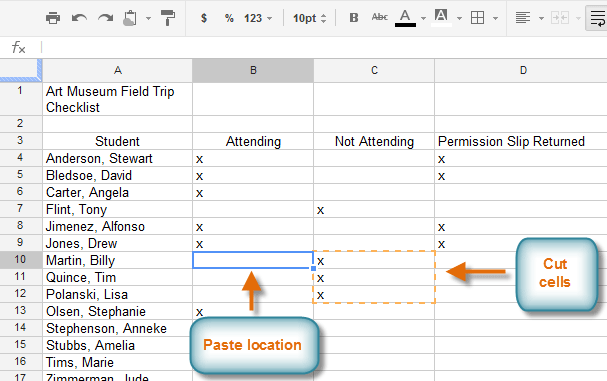The image size is (607, 381).
Task: Select row 3 header
Action: click(21, 141)
